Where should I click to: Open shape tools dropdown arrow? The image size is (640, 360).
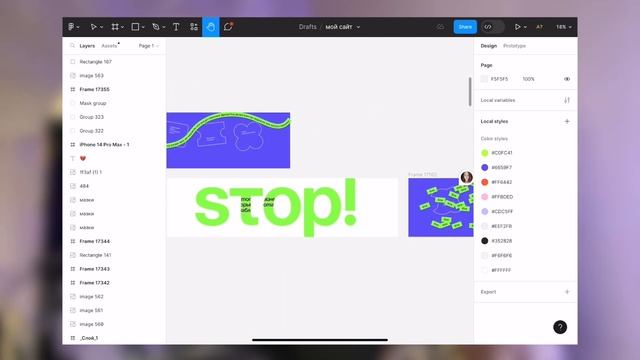coord(143,27)
